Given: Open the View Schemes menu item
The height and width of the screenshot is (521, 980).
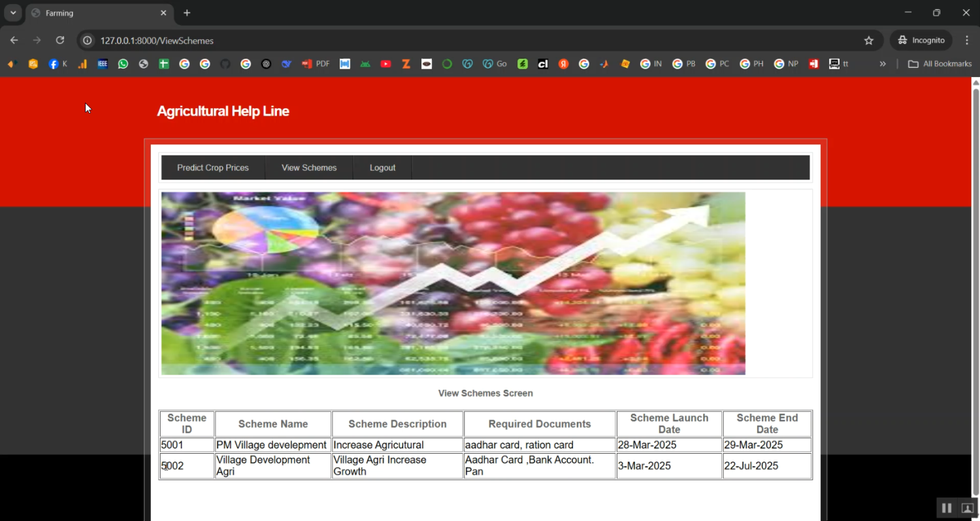Looking at the screenshot, I should point(309,168).
